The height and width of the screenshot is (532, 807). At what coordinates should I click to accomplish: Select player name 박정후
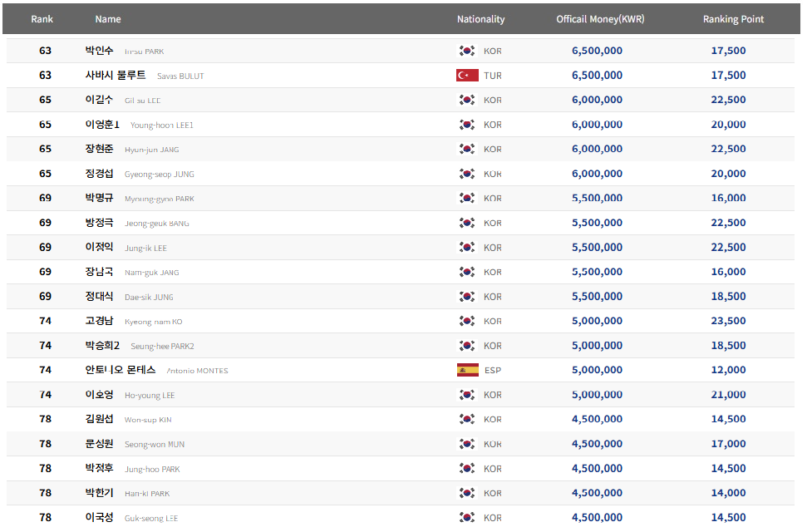coord(99,468)
